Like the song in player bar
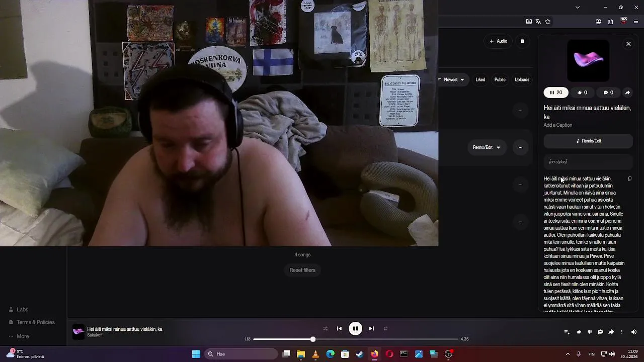Viewport: 644px width, 362px height. click(579, 332)
